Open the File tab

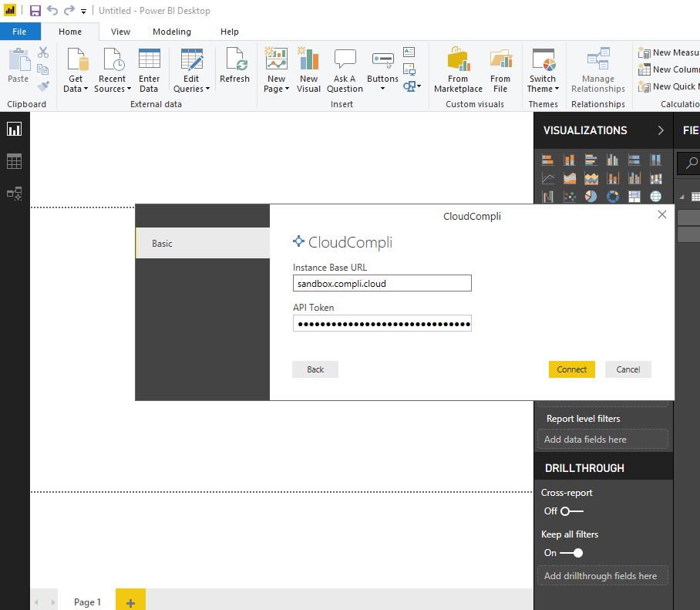pyautogui.click(x=19, y=32)
